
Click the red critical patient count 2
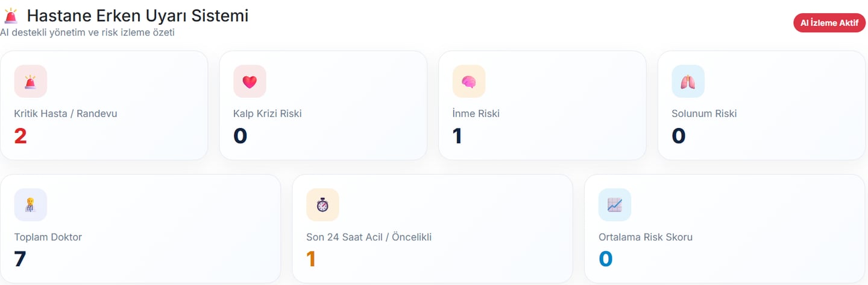coord(20,136)
